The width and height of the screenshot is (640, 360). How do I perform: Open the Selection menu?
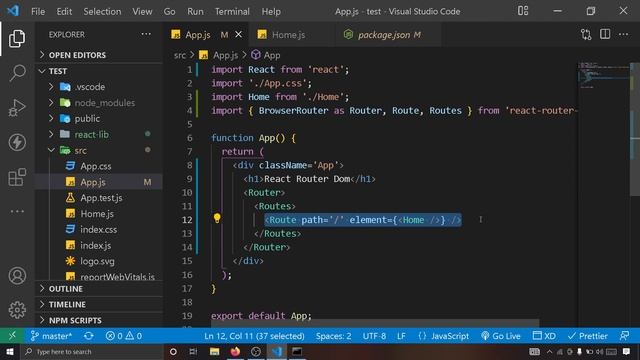[x=102, y=11]
